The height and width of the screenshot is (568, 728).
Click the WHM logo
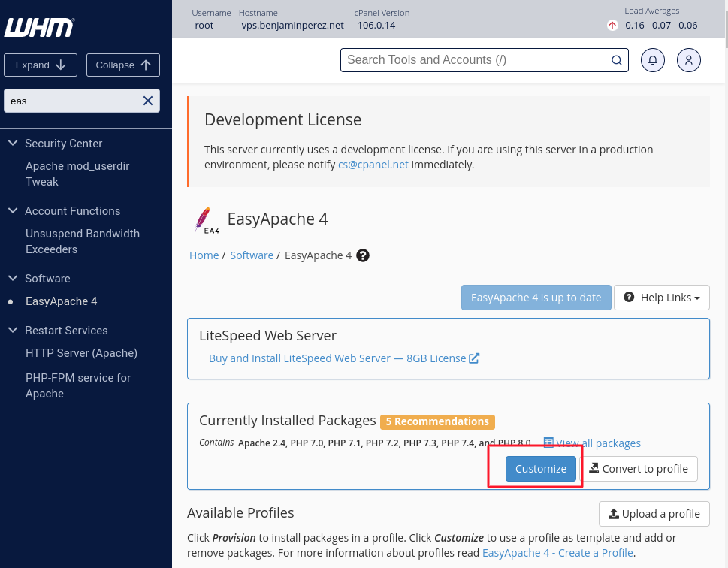coord(40,27)
